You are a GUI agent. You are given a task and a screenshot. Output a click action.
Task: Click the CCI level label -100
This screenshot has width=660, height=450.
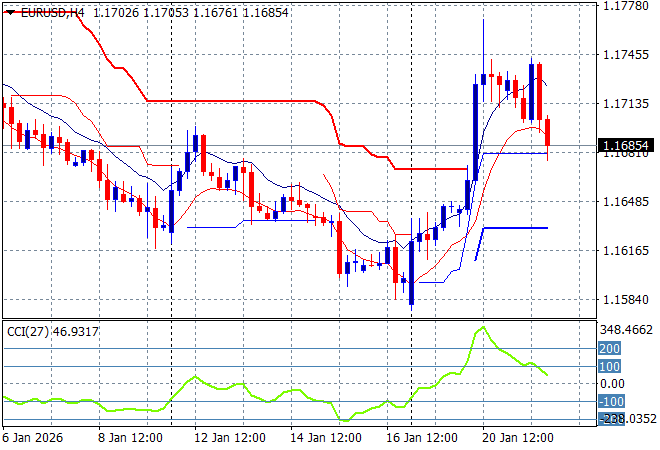pyautogui.click(x=611, y=401)
